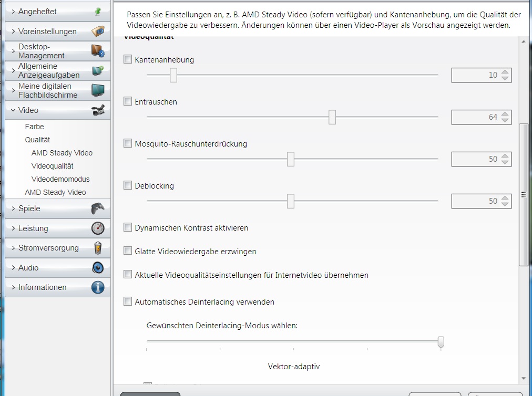Toggle Internetvideo Videoqualitätseinstellungen übernehmen checkbox
Viewport: 532px width, 396px height.
click(x=128, y=275)
